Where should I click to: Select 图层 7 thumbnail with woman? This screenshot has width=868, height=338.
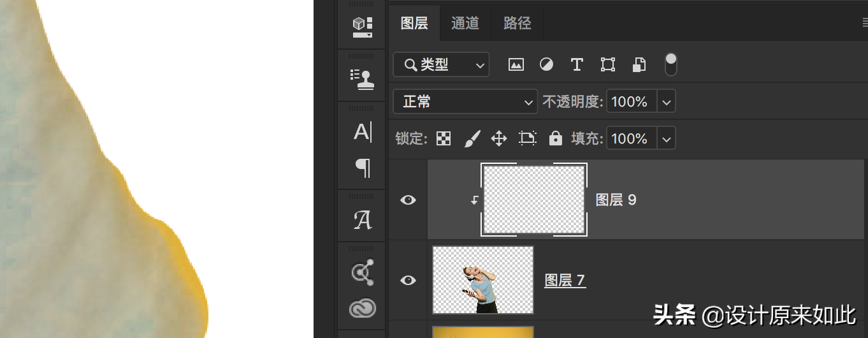point(483,280)
